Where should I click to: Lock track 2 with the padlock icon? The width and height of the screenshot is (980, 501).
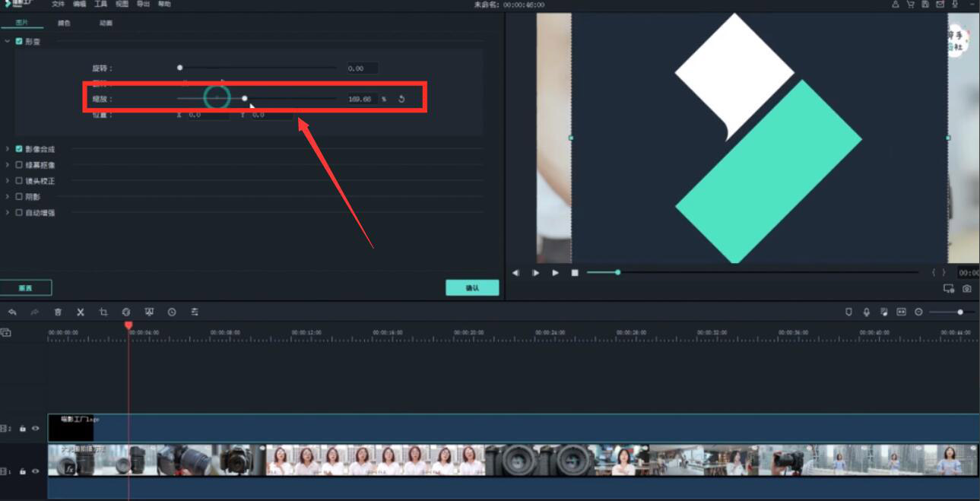(x=23, y=429)
